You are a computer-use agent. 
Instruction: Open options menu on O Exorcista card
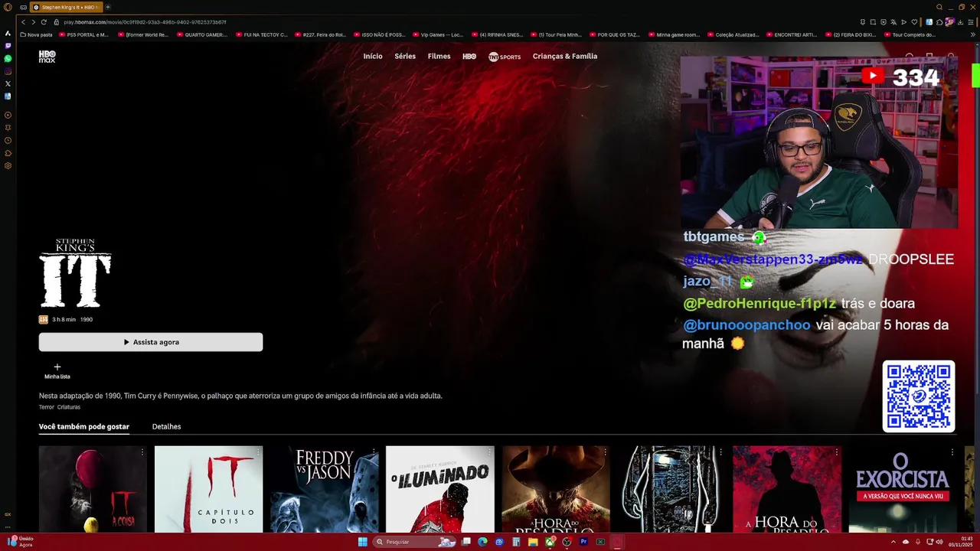pos(952,452)
